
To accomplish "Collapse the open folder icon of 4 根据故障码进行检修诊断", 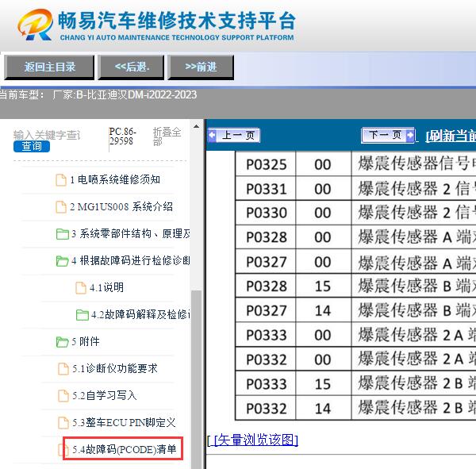I will (x=62, y=261).
